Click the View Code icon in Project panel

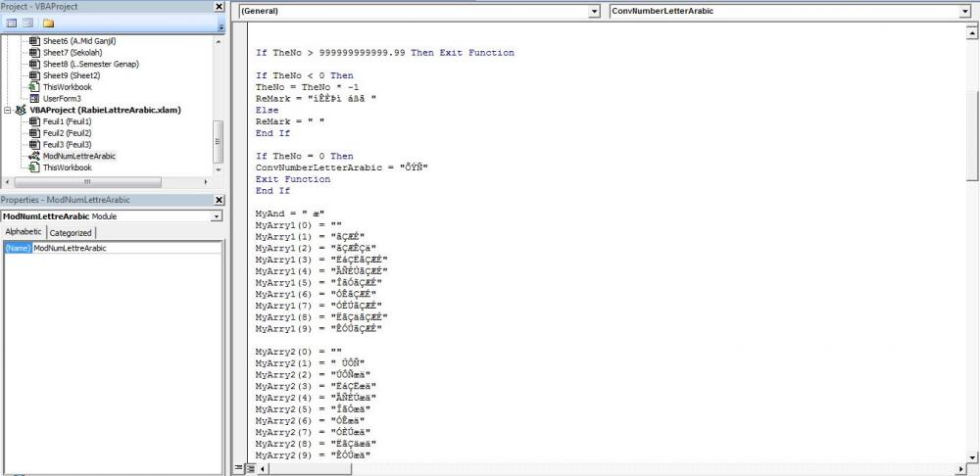[x=12, y=23]
